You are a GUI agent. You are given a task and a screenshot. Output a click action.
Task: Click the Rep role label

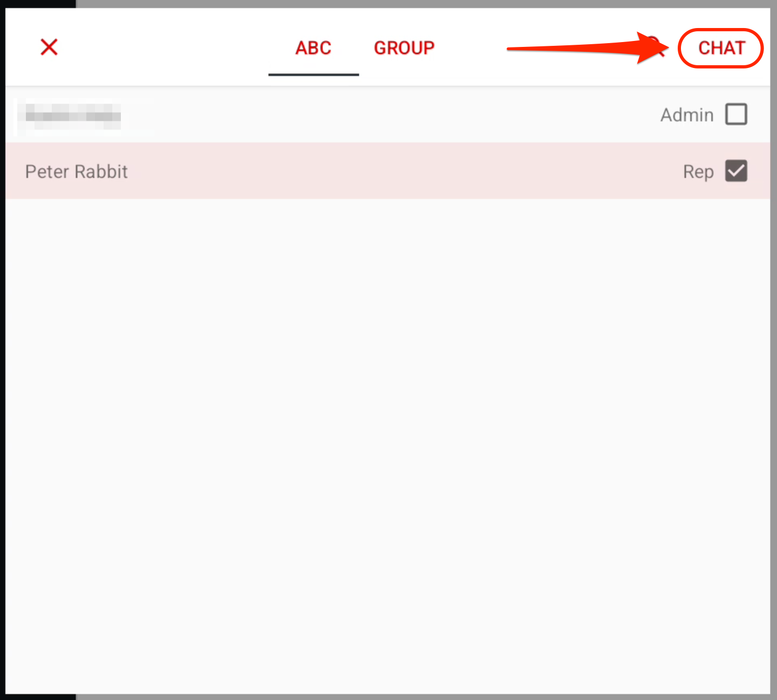pos(698,171)
